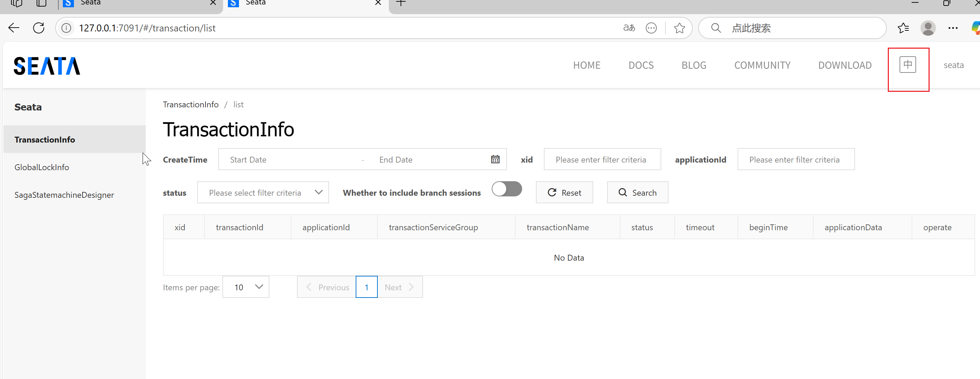Open browser profile avatar
980x379 pixels.
tap(928, 28)
